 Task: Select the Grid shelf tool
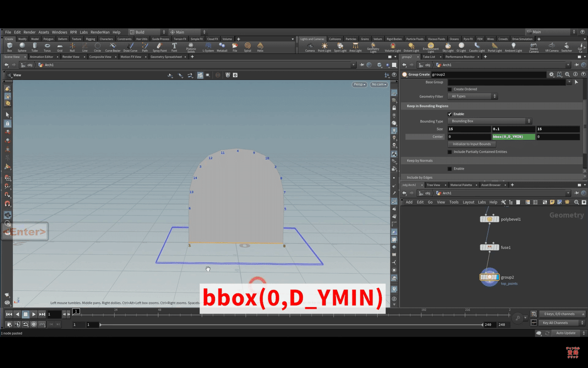tap(60, 47)
